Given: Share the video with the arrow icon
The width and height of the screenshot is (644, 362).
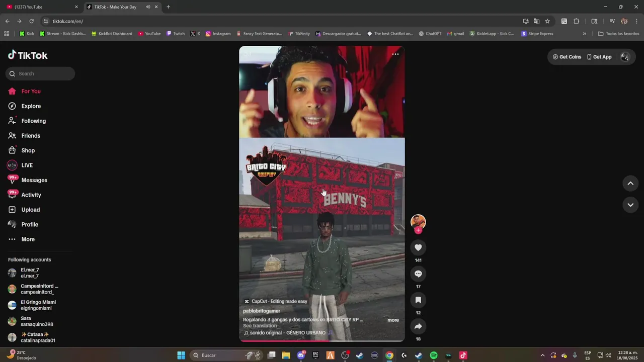Looking at the screenshot, I should tap(418, 326).
